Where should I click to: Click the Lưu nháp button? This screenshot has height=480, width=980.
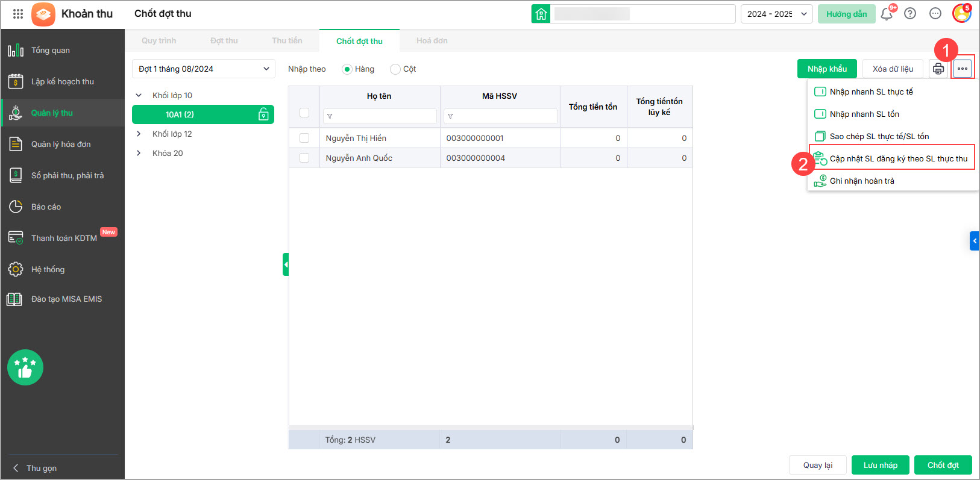click(x=881, y=465)
